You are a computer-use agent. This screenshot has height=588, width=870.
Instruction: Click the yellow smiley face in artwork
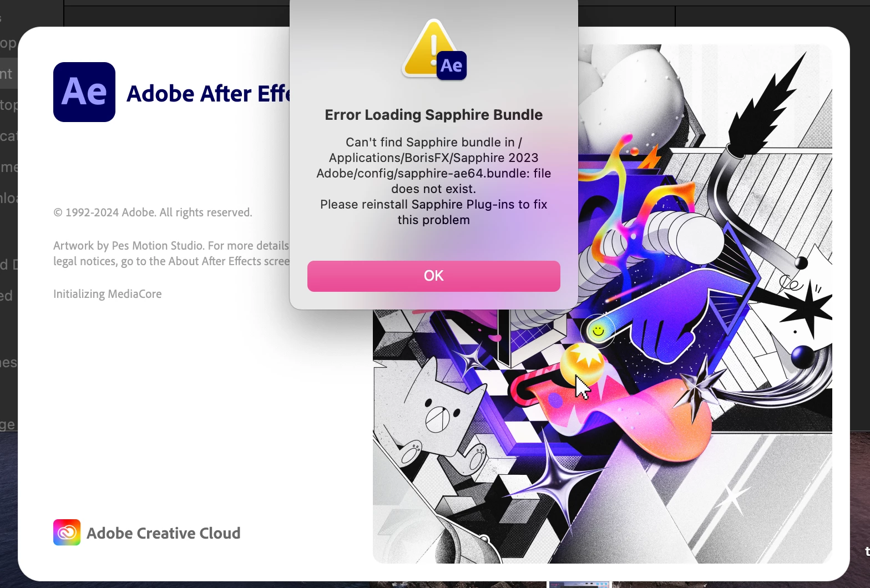coord(598,331)
